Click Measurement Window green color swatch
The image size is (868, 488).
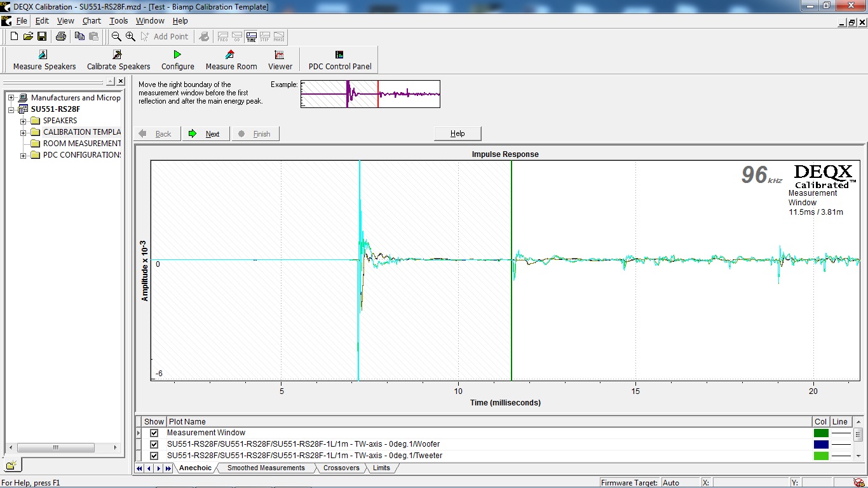(x=821, y=433)
